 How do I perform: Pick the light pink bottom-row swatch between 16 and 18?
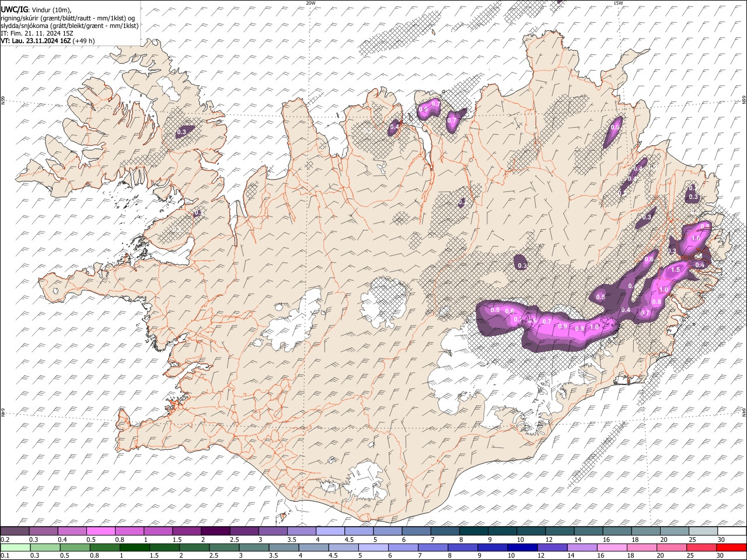click(x=612, y=548)
